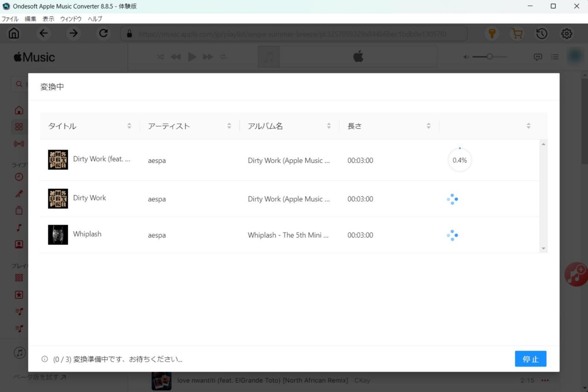This screenshot has width=588, height=392.
Task: Open the Radio icon in the sidebar
Action: coord(19,144)
